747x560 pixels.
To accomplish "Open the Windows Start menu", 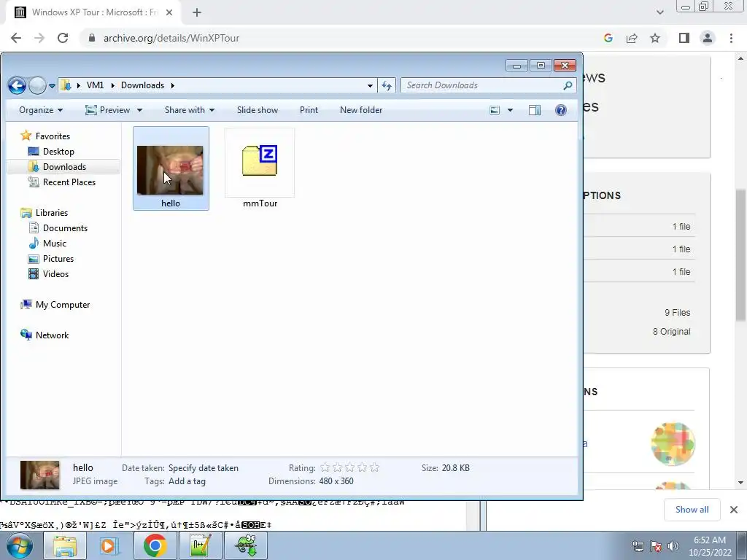I will [x=20, y=545].
